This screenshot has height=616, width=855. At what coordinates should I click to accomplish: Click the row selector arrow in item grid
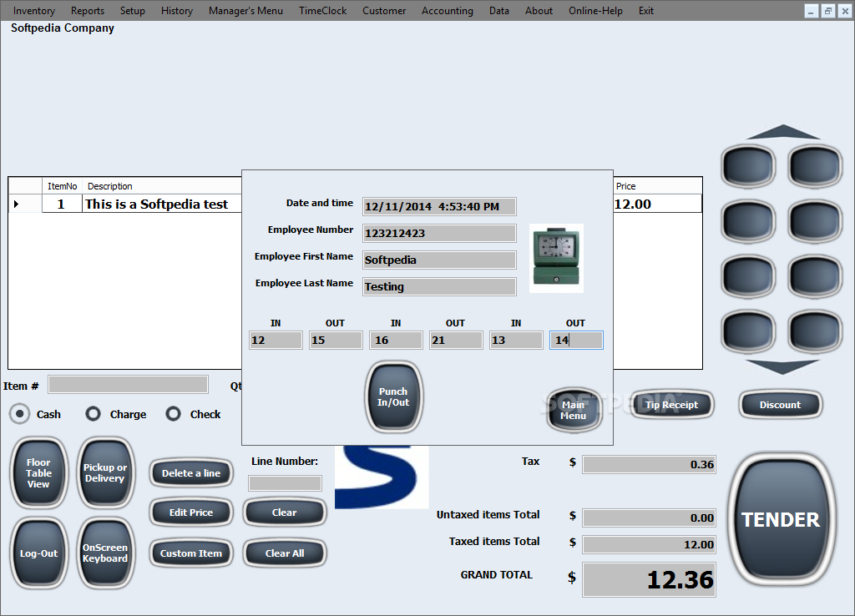pos(17,204)
